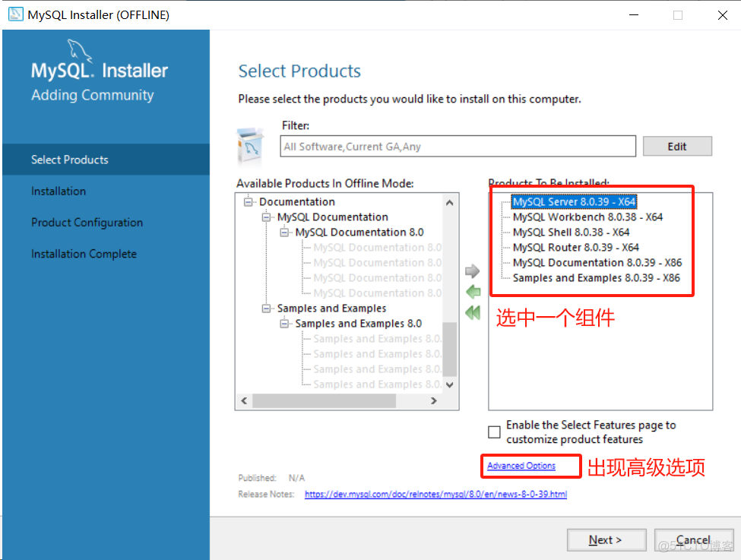
Task: Open the Advanced Options link
Action: tap(521, 466)
